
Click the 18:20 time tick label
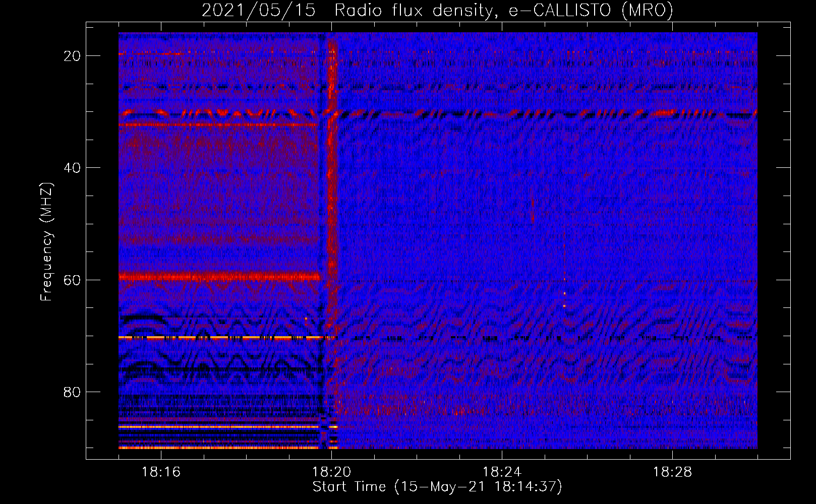tap(331, 472)
